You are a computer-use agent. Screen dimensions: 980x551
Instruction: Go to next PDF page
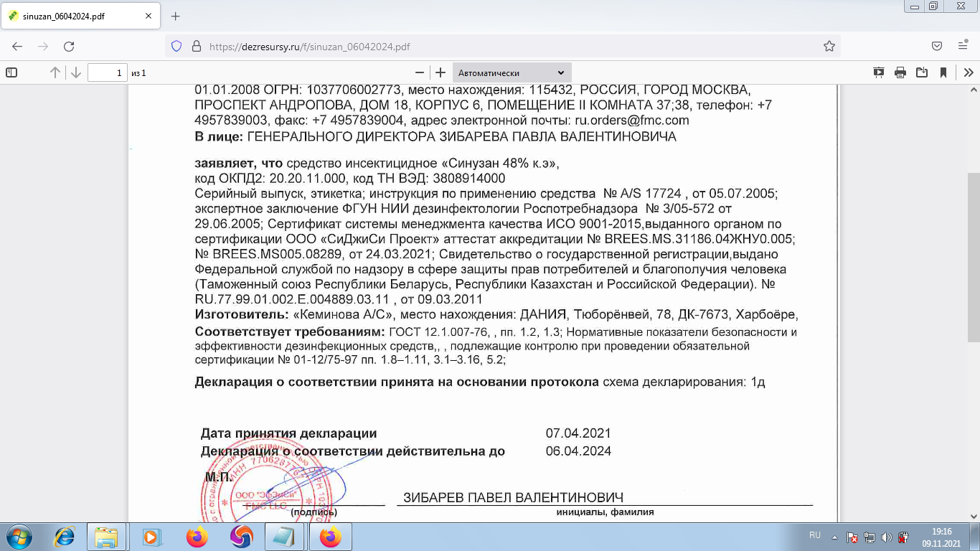pos(75,72)
